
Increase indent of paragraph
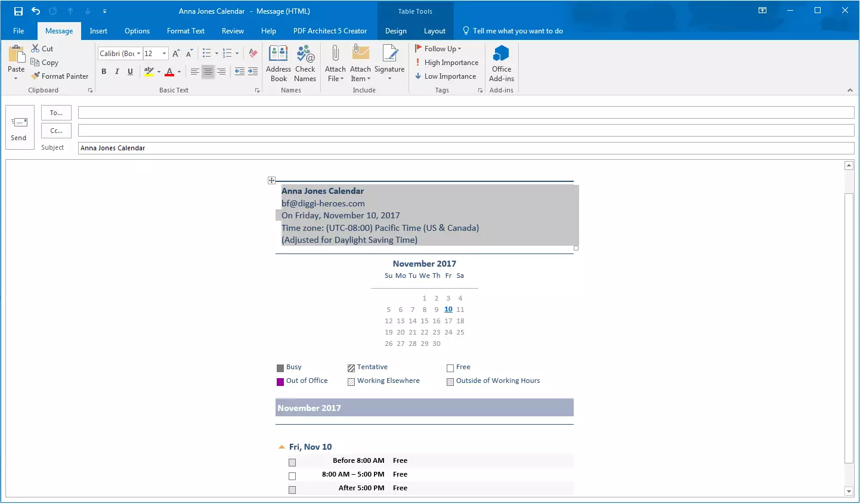(x=253, y=72)
